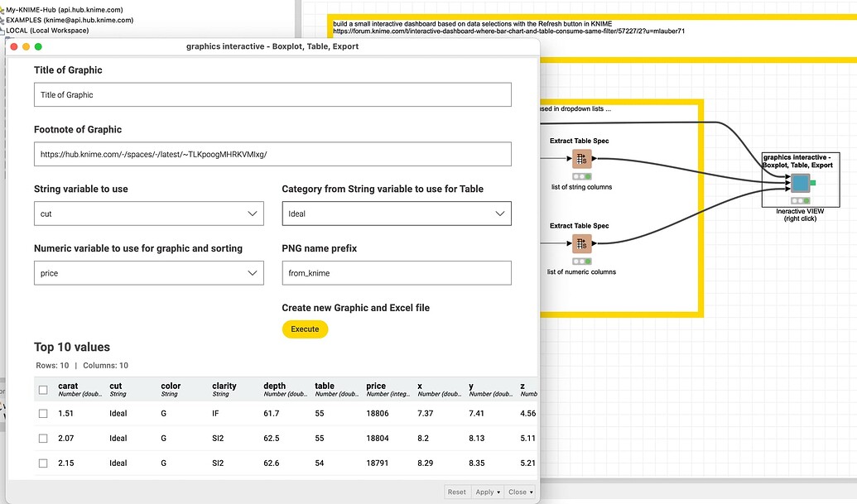Click the blue Interactive VIEW component node
Viewport: 857px width, 504px height.
click(x=800, y=183)
